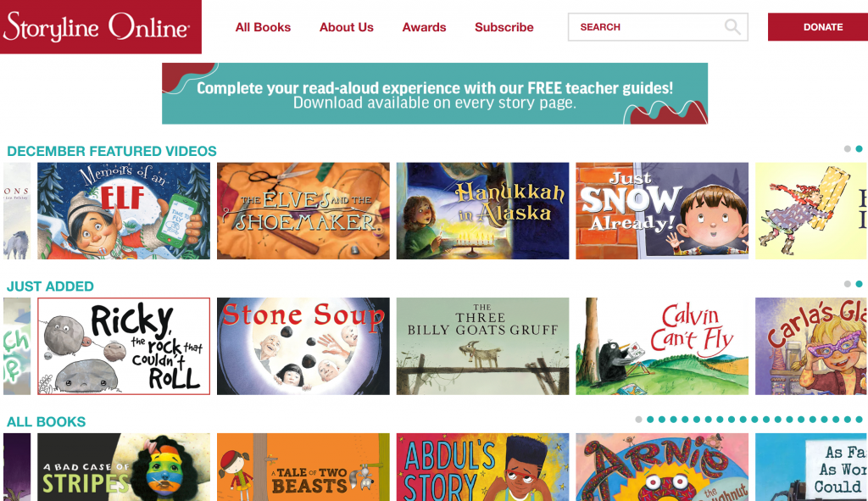Open the All Books menu item

click(x=263, y=27)
